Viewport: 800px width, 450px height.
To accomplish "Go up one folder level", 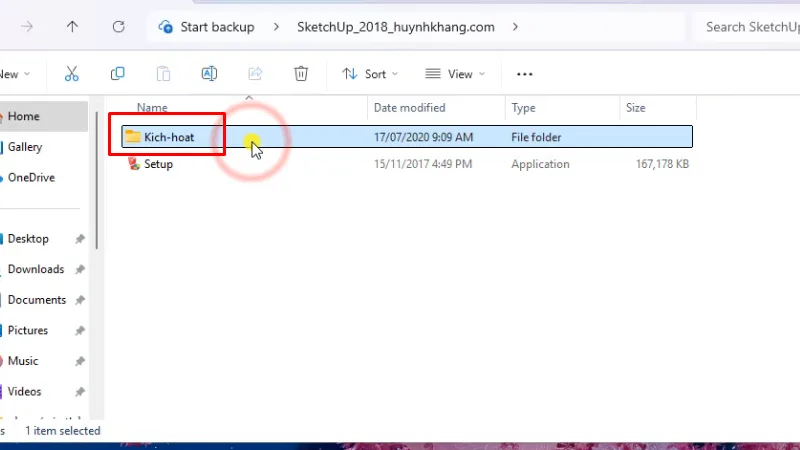I will 72,27.
